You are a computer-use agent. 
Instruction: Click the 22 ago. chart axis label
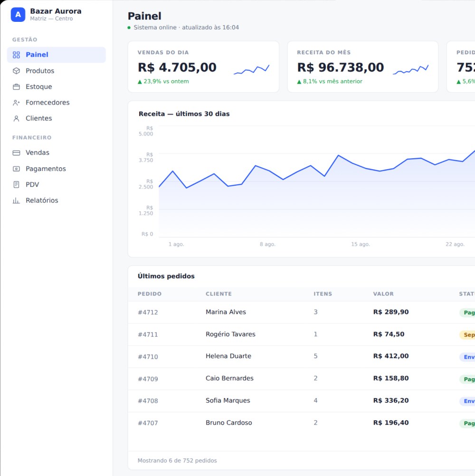click(x=455, y=244)
